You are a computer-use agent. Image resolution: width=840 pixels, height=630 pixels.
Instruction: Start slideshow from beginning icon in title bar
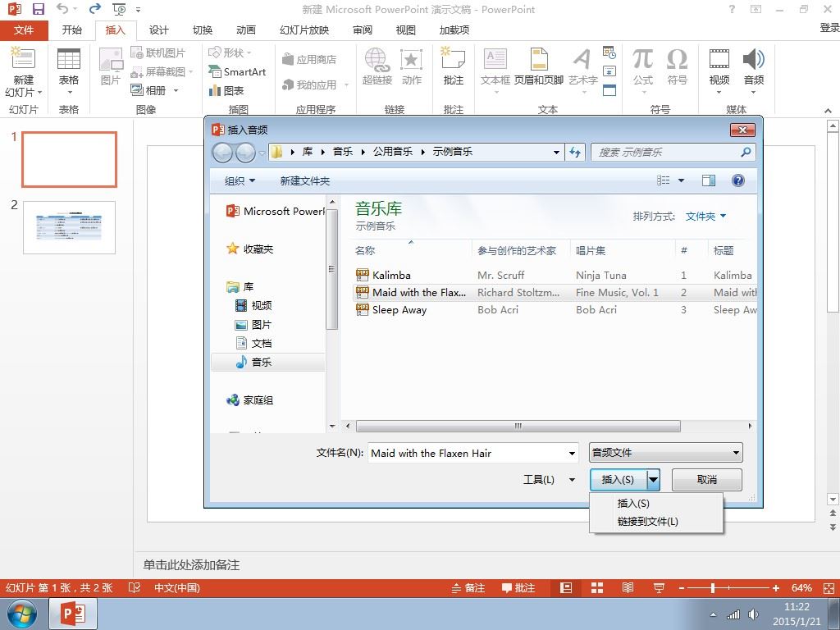pyautogui.click(x=119, y=9)
